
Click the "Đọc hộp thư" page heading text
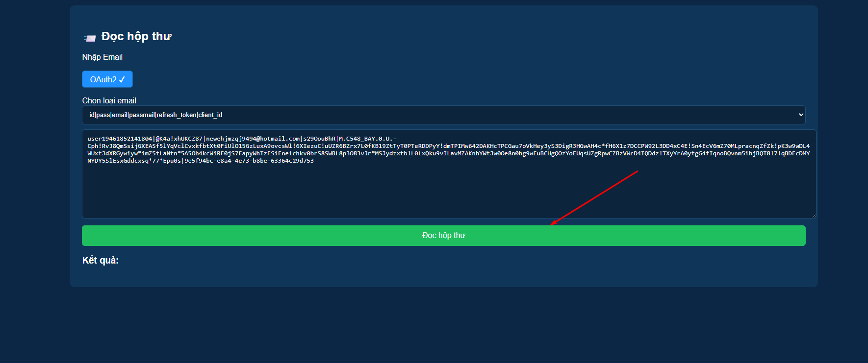[x=136, y=36]
